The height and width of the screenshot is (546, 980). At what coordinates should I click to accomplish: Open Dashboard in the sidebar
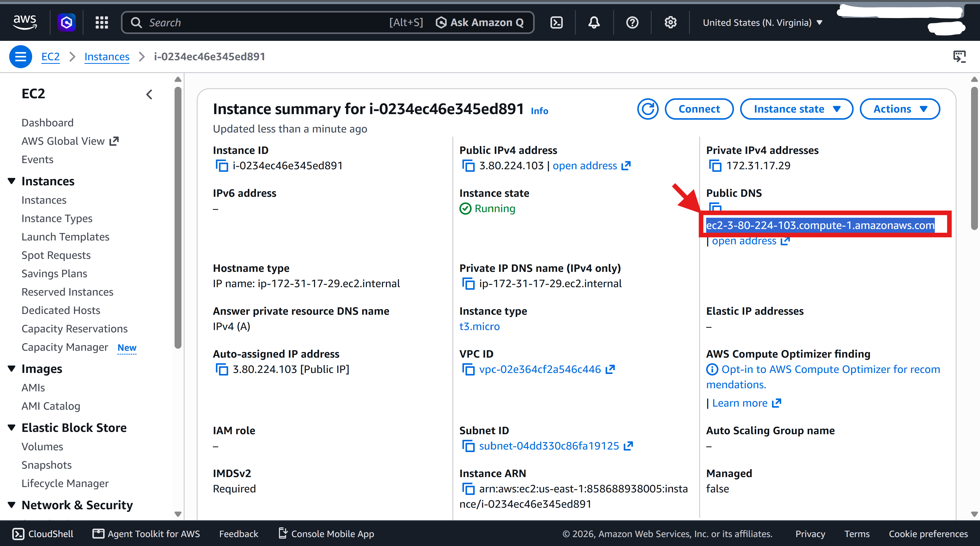point(47,123)
